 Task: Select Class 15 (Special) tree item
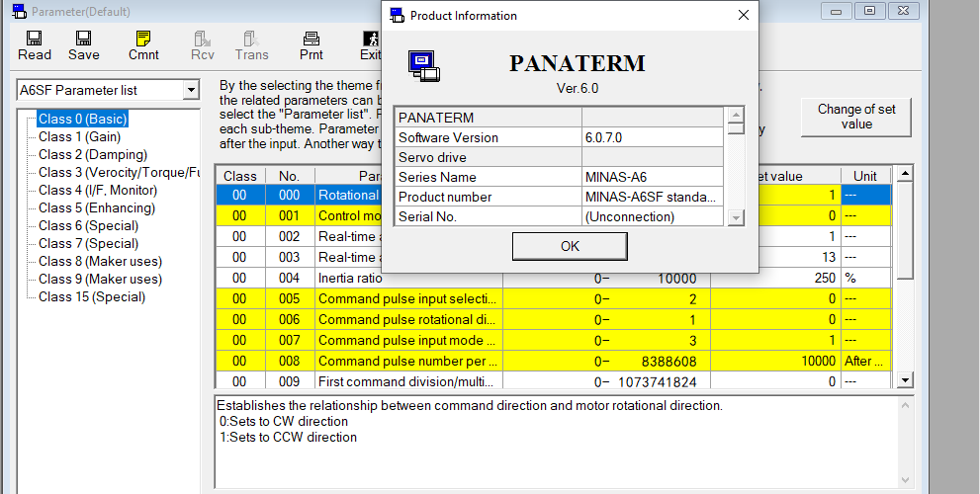92,296
